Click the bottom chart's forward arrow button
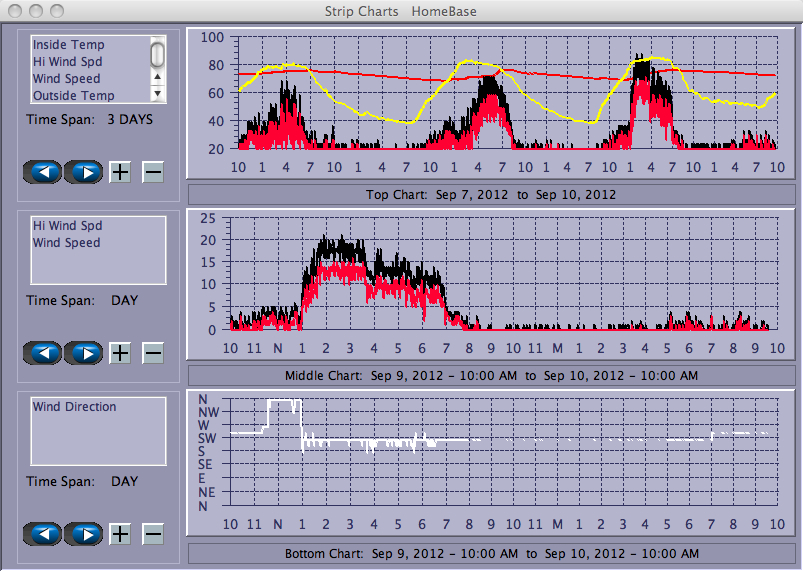803x571 pixels. (x=84, y=534)
